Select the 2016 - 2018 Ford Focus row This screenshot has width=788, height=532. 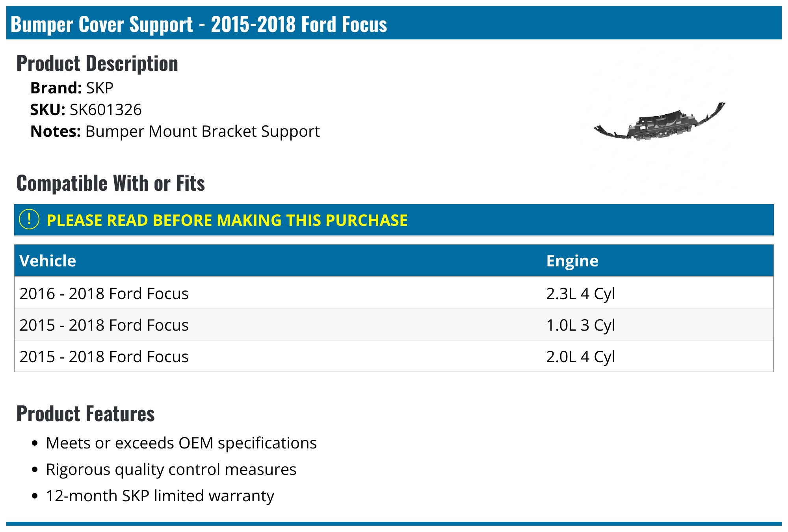pos(394,293)
